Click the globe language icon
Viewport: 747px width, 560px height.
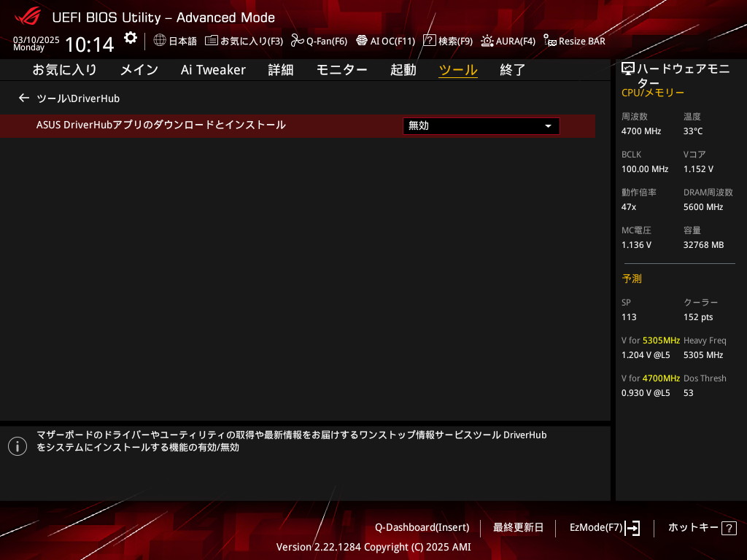pos(160,41)
